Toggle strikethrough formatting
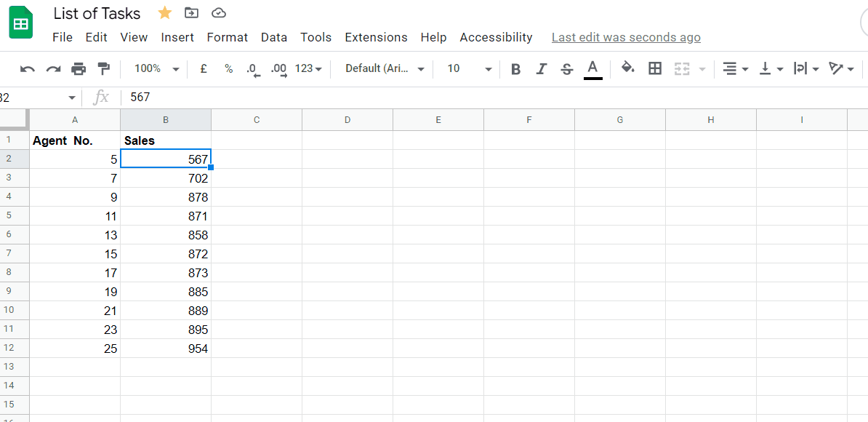The width and height of the screenshot is (868, 422). [566, 68]
